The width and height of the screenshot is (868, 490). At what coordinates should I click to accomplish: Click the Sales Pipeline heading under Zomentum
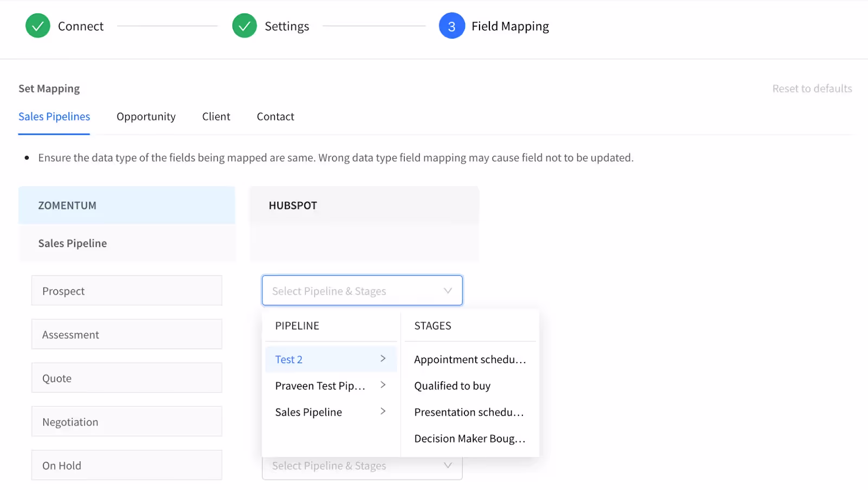point(73,243)
